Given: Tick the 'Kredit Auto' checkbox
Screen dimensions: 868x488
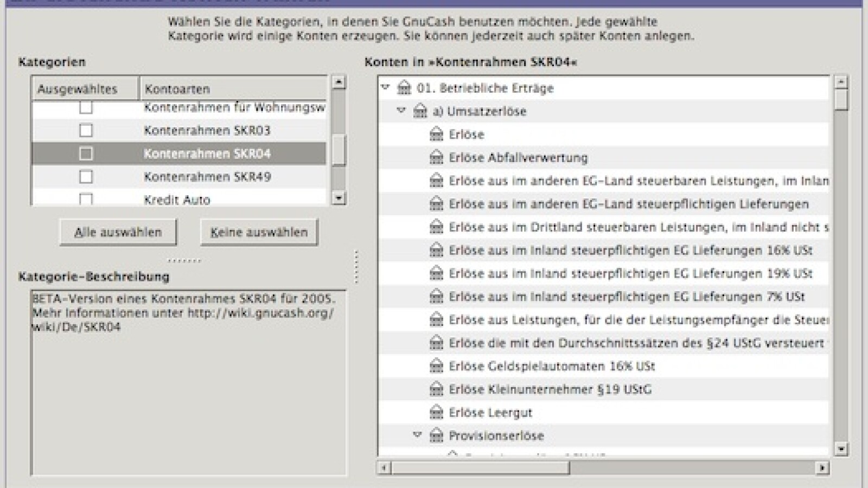Looking at the screenshot, I should coord(86,199).
